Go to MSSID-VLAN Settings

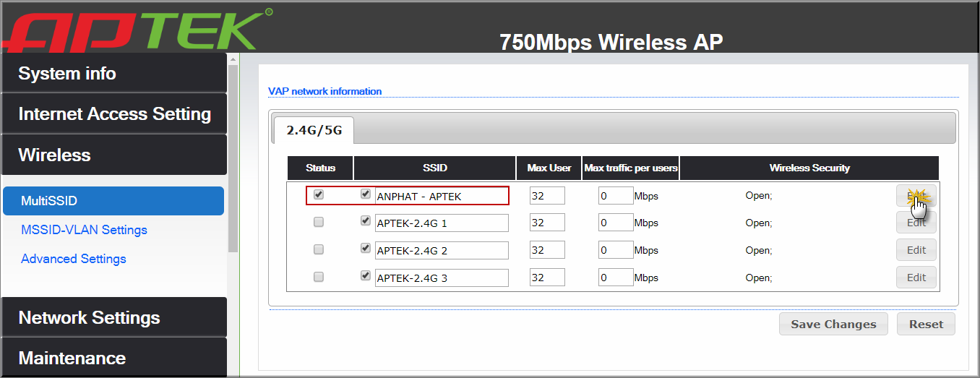(x=84, y=230)
